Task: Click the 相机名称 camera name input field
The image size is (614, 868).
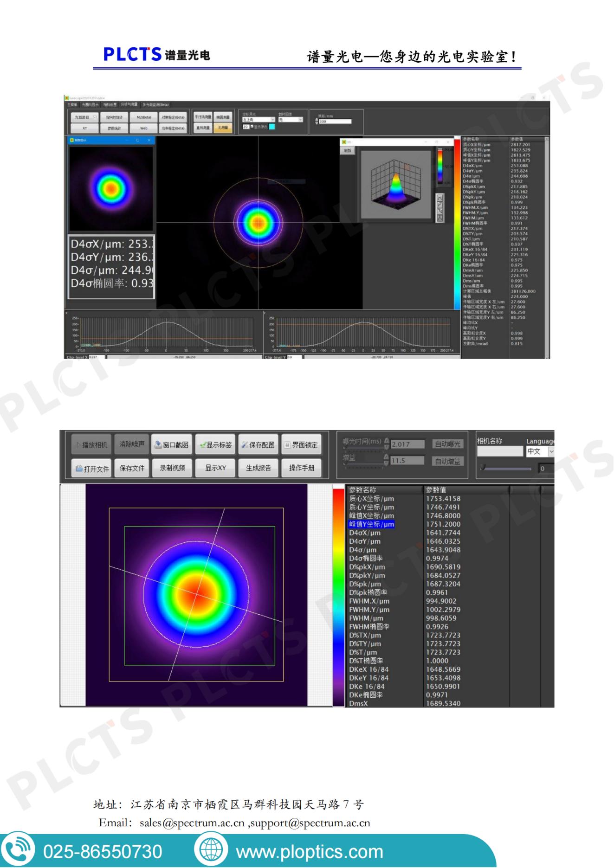Action: pyautogui.click(x=500, y=451)
